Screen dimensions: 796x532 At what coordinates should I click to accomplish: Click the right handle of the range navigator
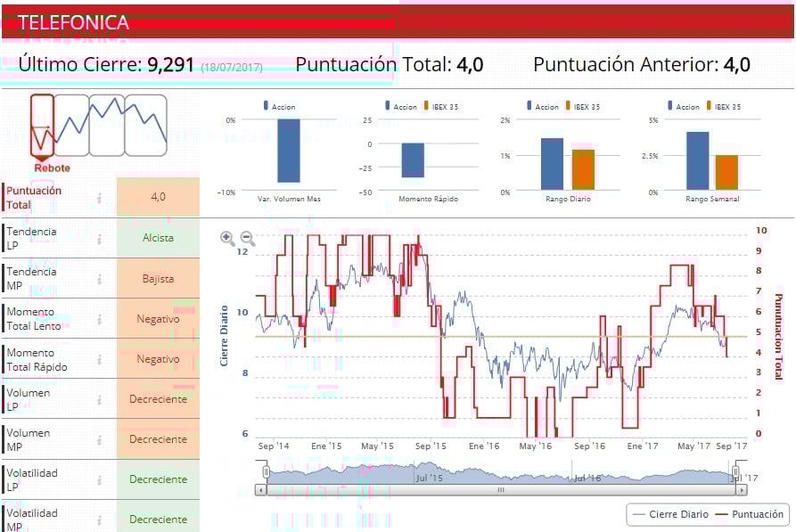pos(735,472)
